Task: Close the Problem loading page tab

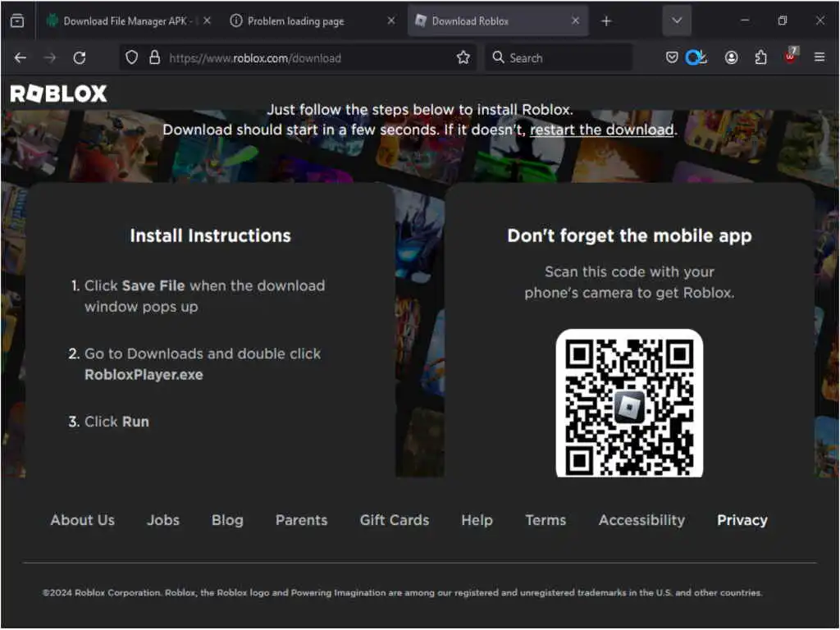Action: point(391,21)
